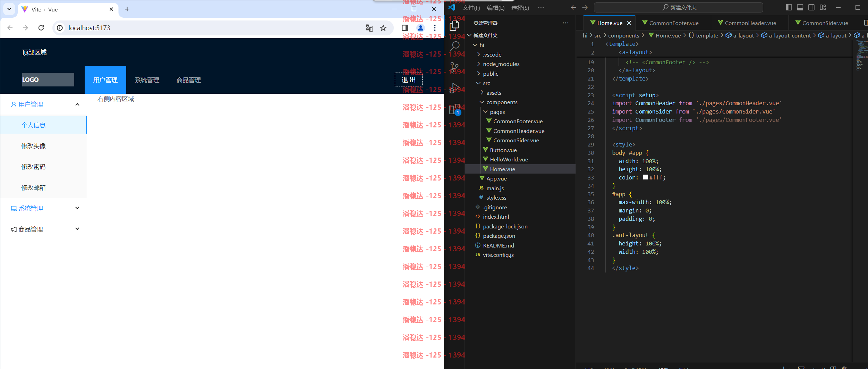Navigate back arrow in VS Code title bar
The width and height of the screenshot is (868, 369).
click(573, 8)
